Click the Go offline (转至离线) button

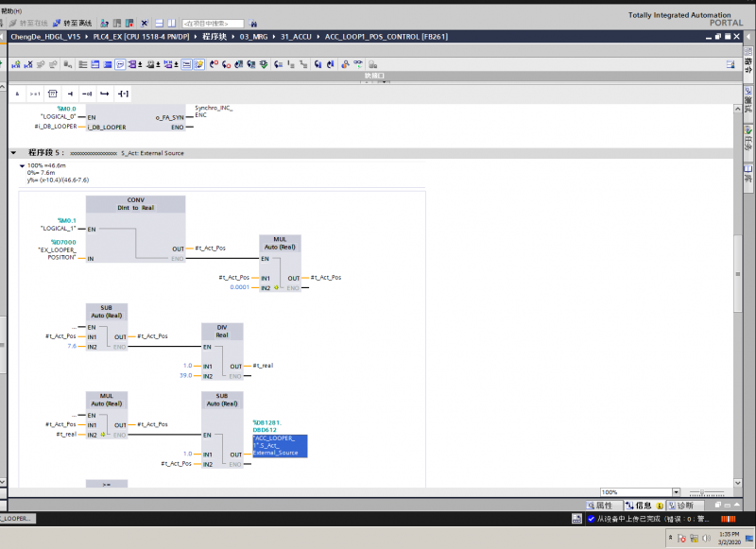coord(72,23)
